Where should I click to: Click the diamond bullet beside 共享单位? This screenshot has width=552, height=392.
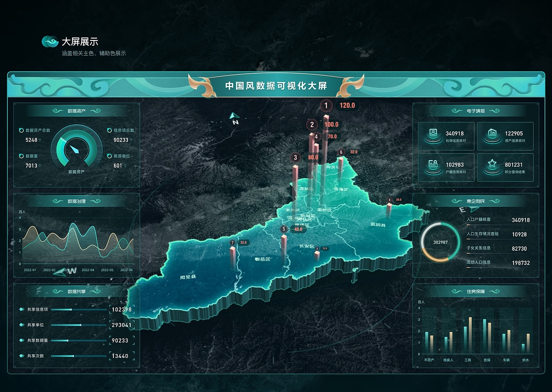pos(21,325)
